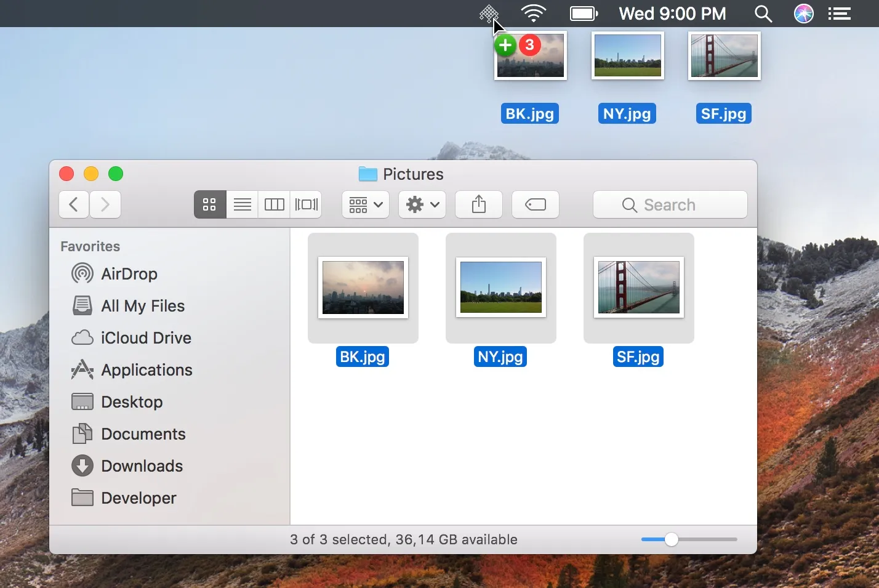
Task: Adjust the icon size slider
Action: pos(670,539)
